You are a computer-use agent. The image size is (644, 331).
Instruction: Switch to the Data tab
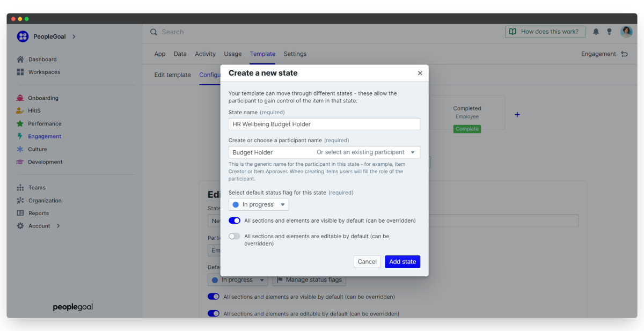[x=180, y=54]
